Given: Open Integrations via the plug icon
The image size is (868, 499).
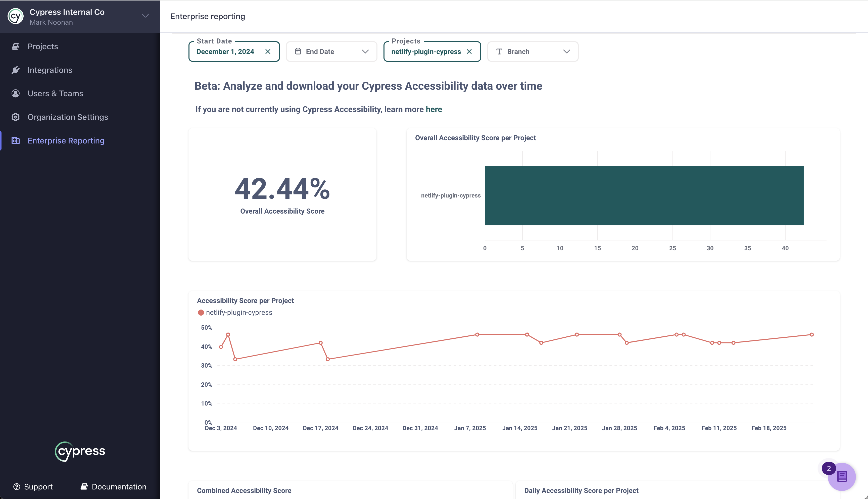Looking at the screenshot, I should (16, 70).
